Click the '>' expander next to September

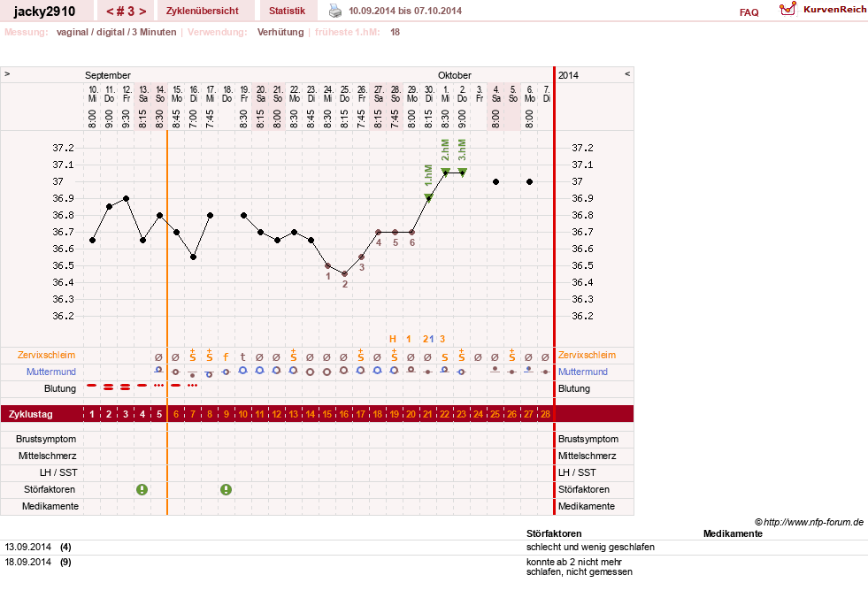[x=7, y=73]
